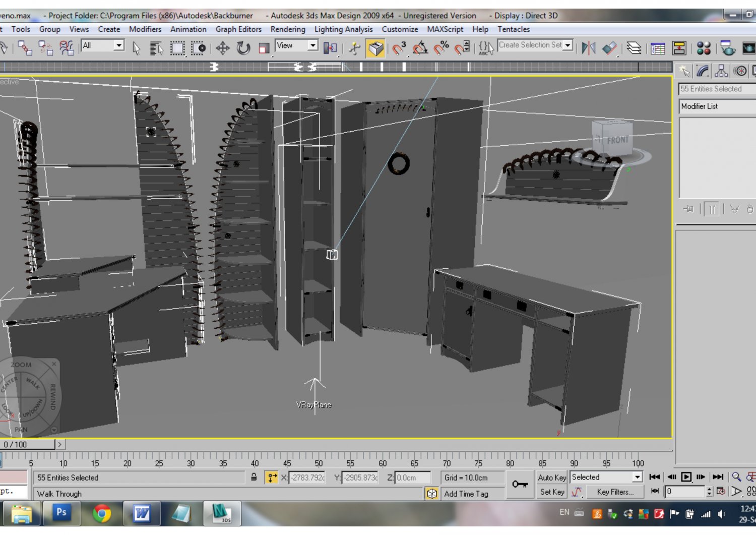Activate the Mirror tool
Screen dimensions: 756x535
point(588,48)
